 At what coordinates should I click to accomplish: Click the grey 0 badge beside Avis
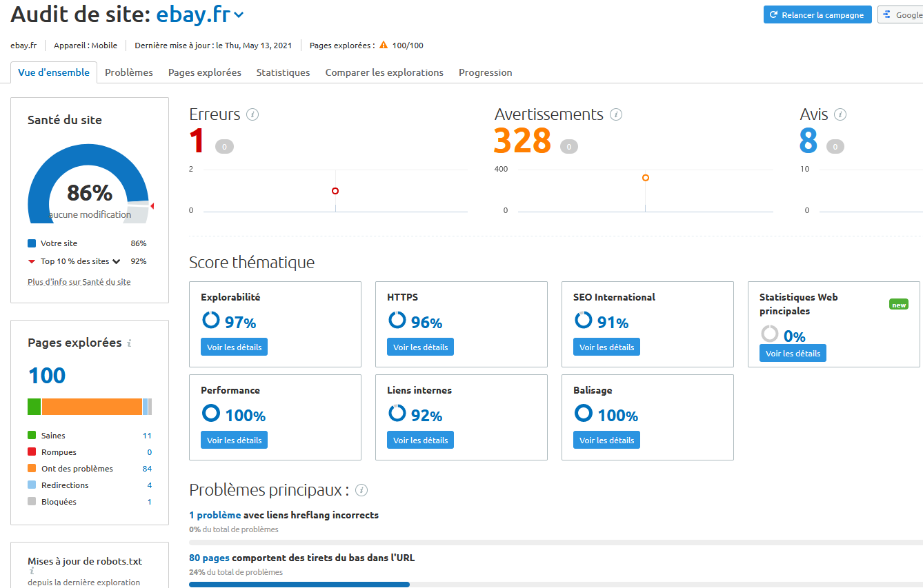835,146
